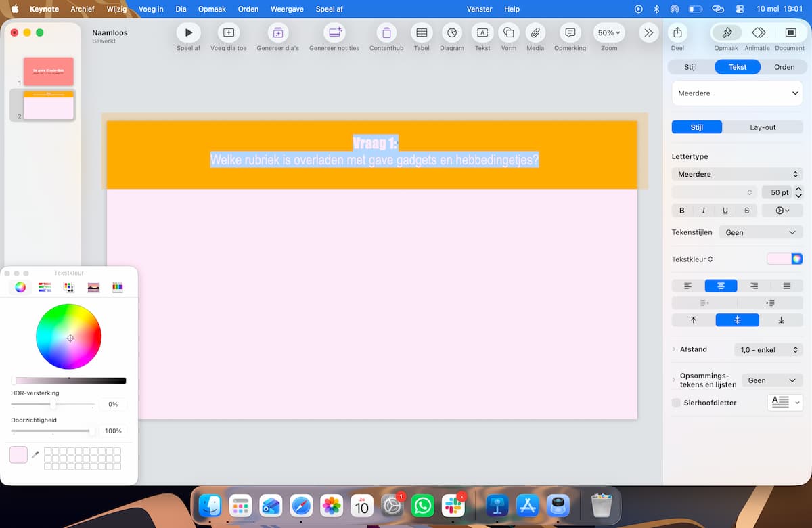The height and width of the screenshot is (528, 812).
Task: Insert a Tekst box
Action: point(482,32)
